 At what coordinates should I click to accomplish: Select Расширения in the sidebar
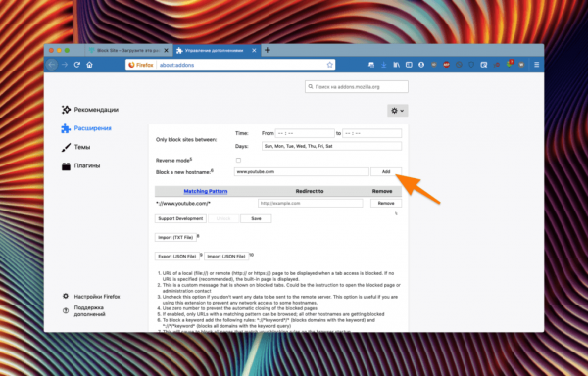click(x=86, y=128)
